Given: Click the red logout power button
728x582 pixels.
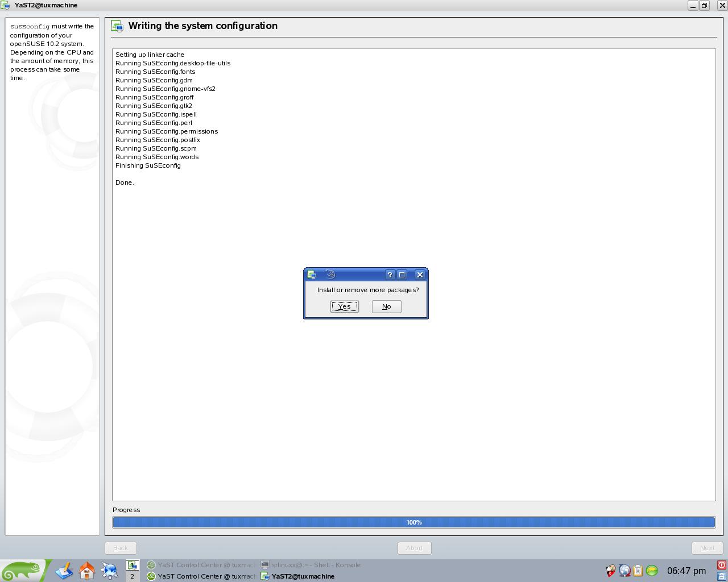Looking at the screenshot, I should point(722,565).
